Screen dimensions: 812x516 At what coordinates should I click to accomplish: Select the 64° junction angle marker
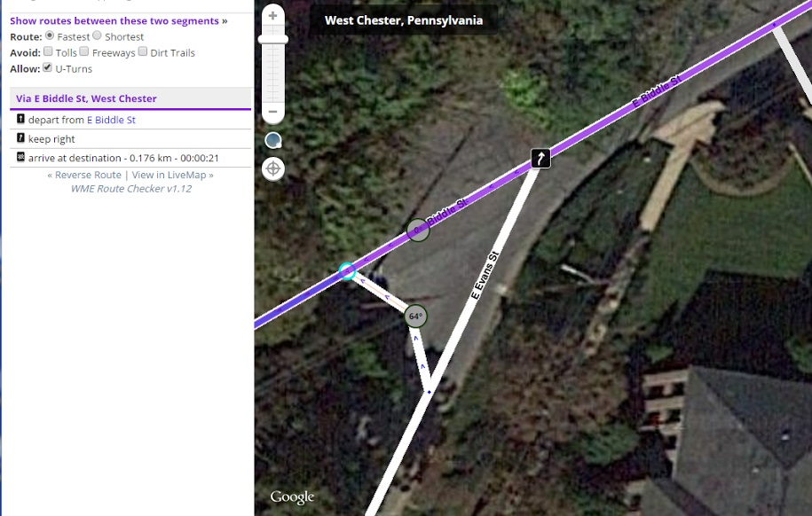[x=415, y=317]
